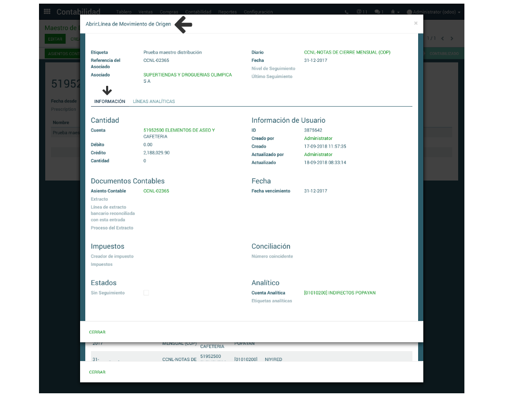Screen dimensions: 532x399
Task: Open the activities clock icon showing 11
Action: [362, 12]
